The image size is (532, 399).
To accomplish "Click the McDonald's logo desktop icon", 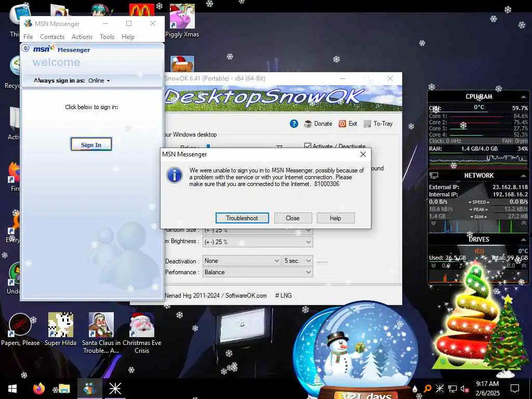I will point(141,10).
